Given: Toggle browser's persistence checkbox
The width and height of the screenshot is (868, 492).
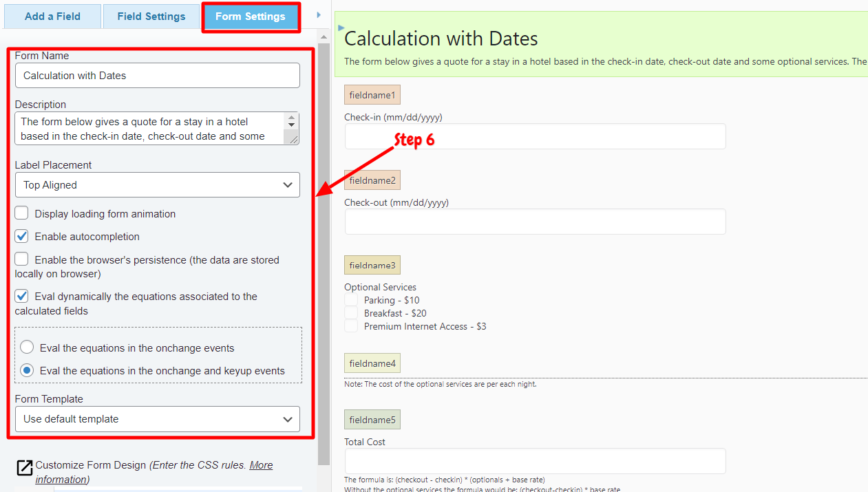Looking at the screenshot, I should click(x=22, y=259).
